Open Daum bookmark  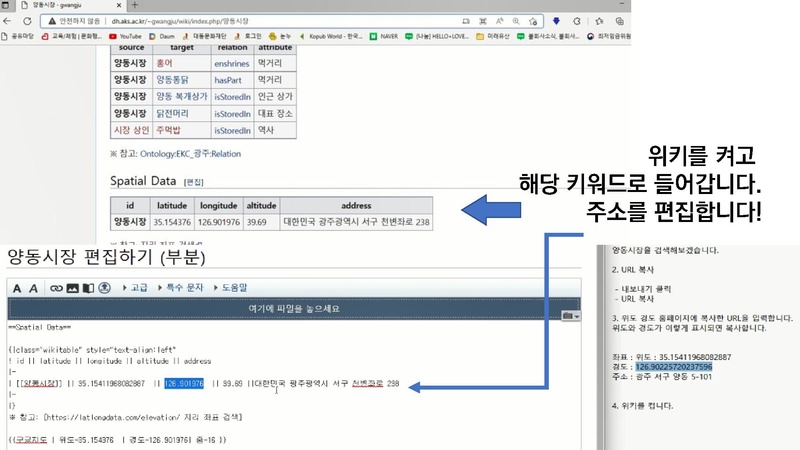[162, 36]
